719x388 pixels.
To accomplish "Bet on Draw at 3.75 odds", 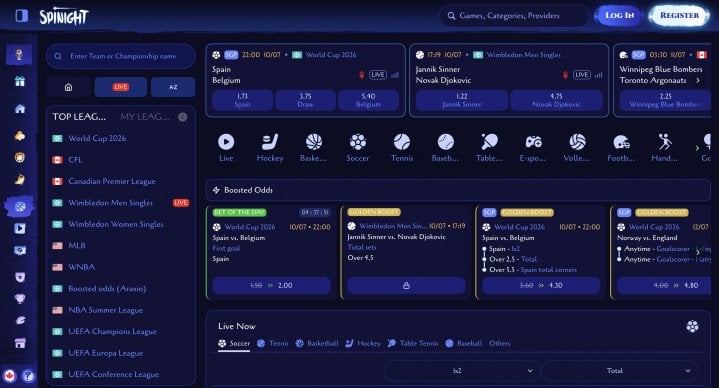I will coord(305,100).
